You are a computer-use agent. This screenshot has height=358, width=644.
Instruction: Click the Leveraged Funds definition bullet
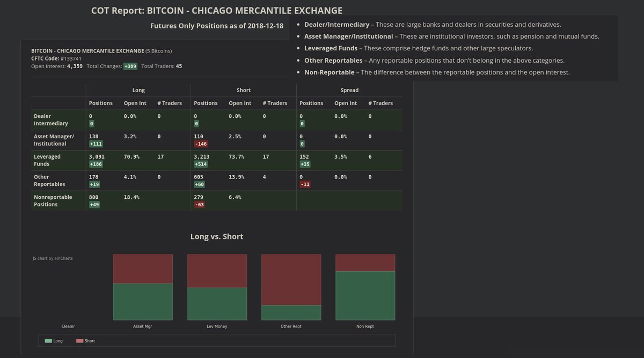tap(419, 48)
